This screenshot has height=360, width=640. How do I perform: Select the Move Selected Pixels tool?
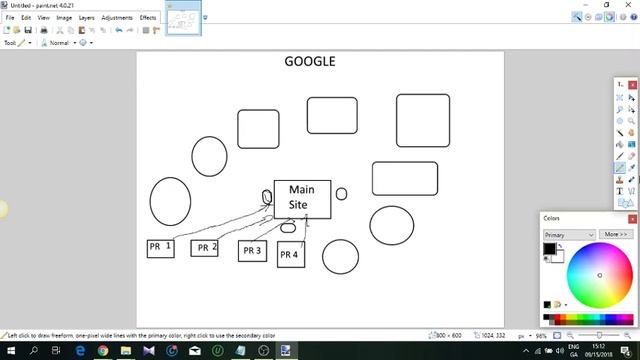coord(631,98)
